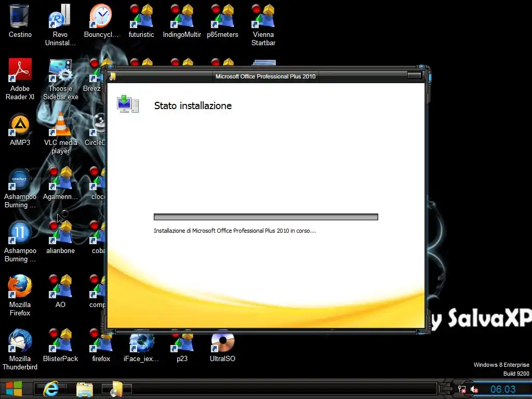532x399 pixels.
Task: Open the taskbar clock showing 06.03
Action: [x=503, y=389]
